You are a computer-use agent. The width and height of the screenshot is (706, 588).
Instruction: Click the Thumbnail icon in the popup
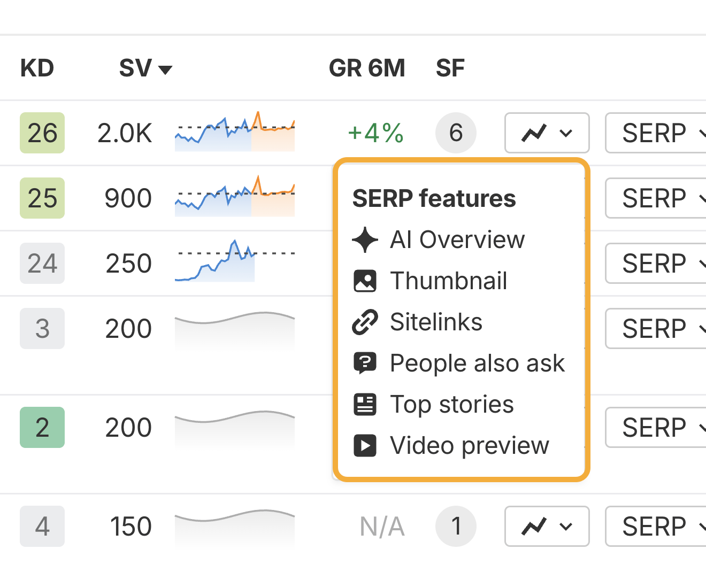365,281
